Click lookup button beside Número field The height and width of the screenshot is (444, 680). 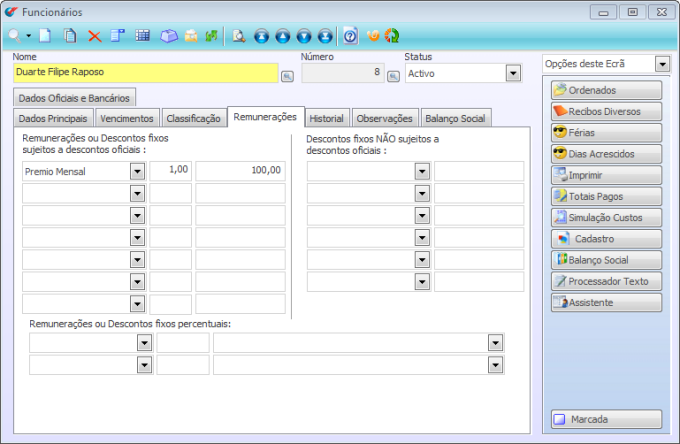click(393, 76)
